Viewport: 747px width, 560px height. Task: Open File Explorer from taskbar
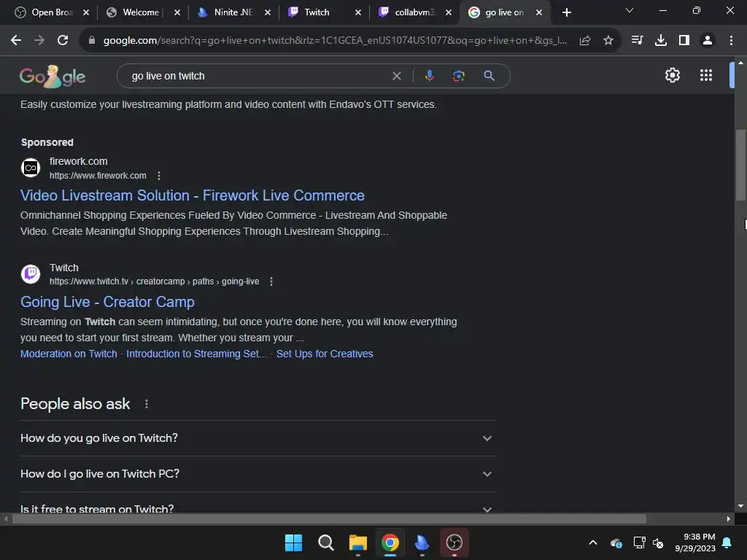[x=357, y=542]
